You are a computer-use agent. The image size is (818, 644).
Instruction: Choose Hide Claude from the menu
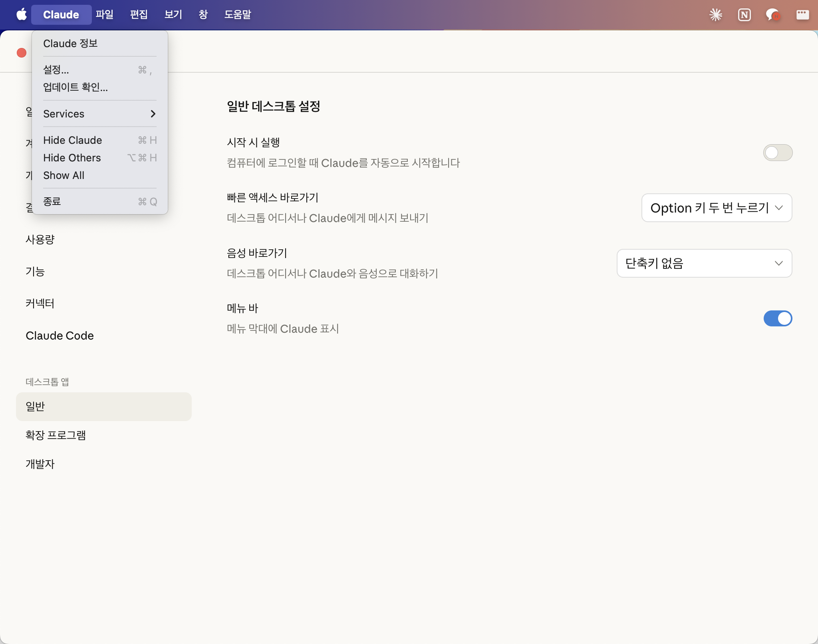pos(73,140)
